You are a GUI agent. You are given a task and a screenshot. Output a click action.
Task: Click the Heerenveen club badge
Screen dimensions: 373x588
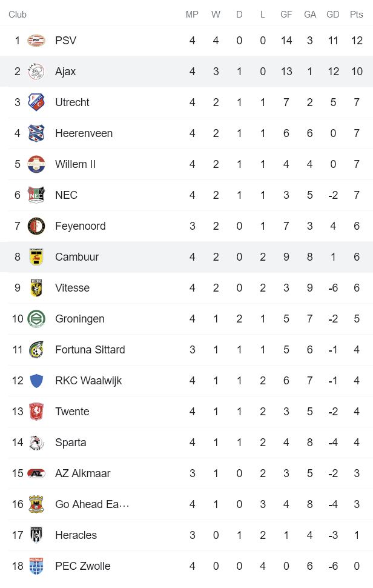36,133
